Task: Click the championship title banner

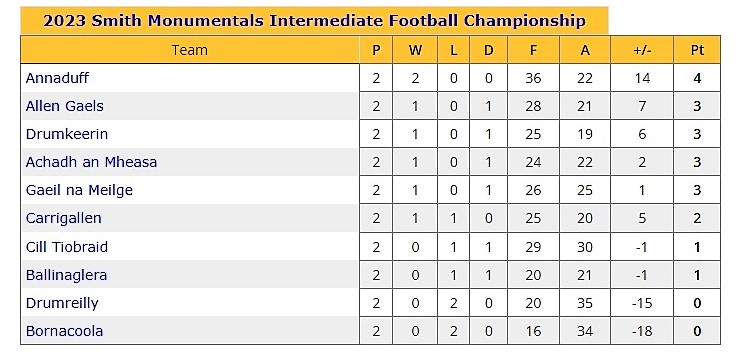Action: (x=314, y=21)
